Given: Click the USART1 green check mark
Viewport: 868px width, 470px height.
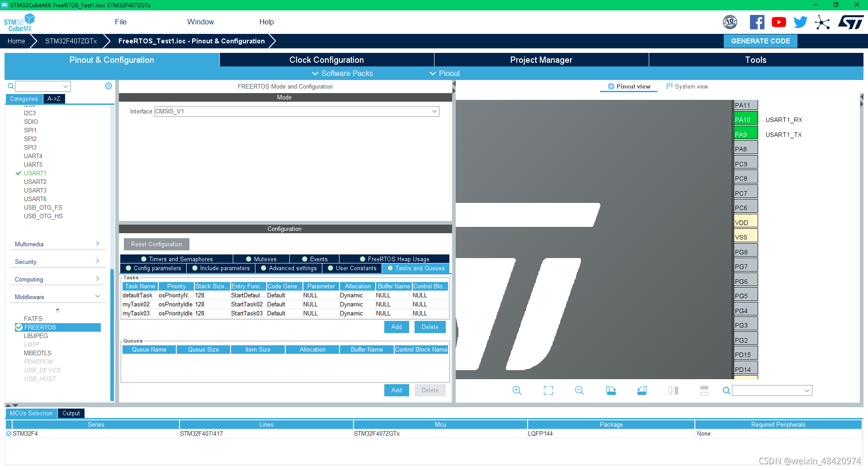Looking at the screenshot, I should (19, 173).
